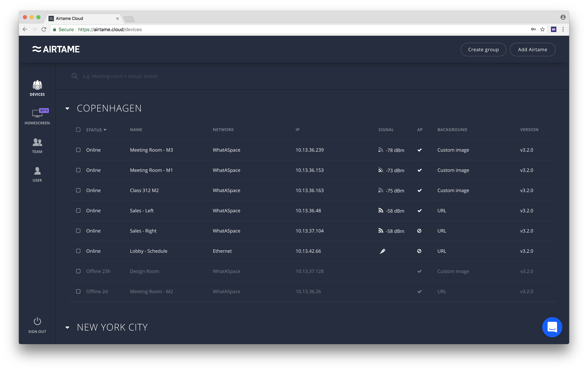Collapse the New York City group
The height and width of the screenshot is (371, 588).
67,328
